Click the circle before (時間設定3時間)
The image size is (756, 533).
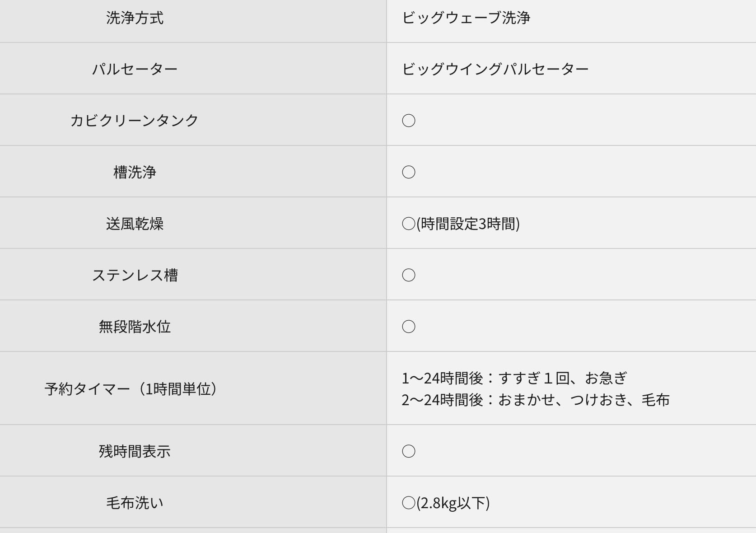pos(408,224)
